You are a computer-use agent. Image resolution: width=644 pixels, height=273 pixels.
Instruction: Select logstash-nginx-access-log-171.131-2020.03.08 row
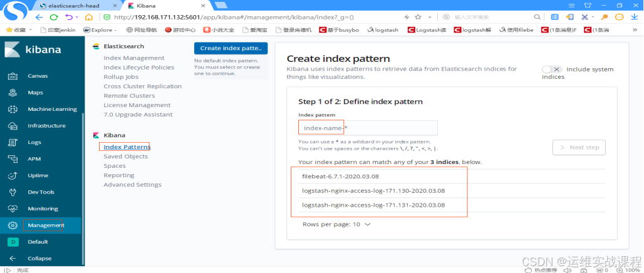pyautogui.click(x=452, y=205)
